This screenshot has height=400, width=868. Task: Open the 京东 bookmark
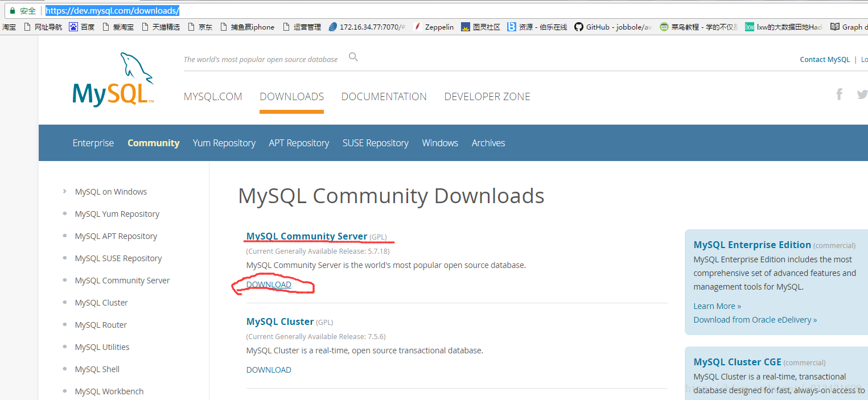(x=200, y=27)
